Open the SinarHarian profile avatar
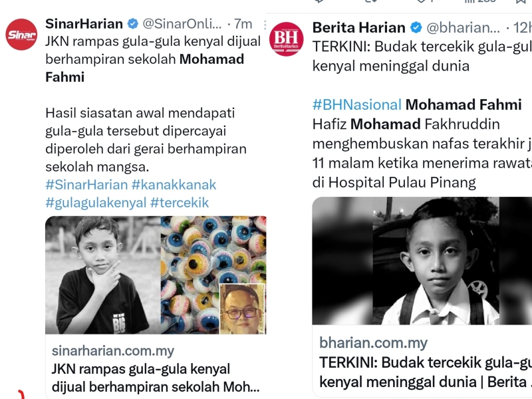 tap(21, 35)
